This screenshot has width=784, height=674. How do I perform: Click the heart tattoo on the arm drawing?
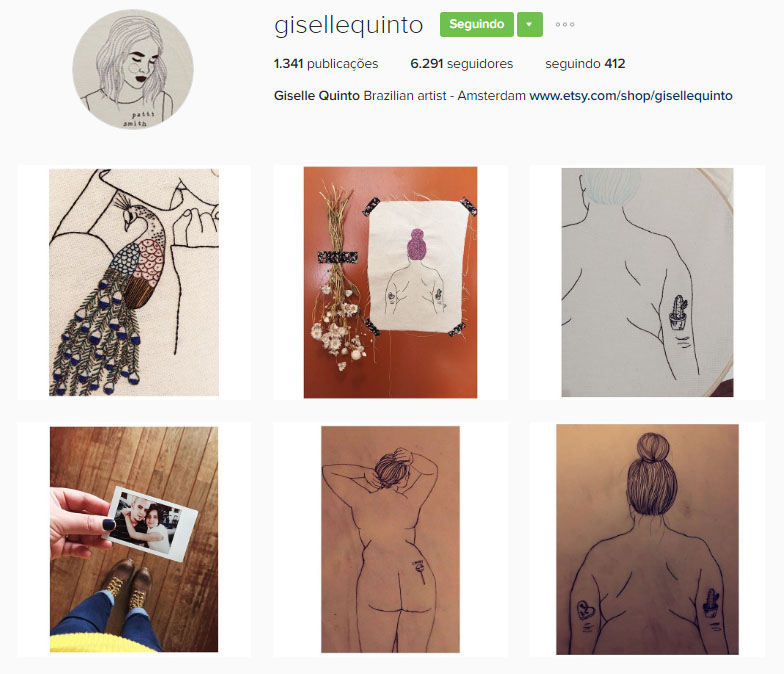point(585,610)
